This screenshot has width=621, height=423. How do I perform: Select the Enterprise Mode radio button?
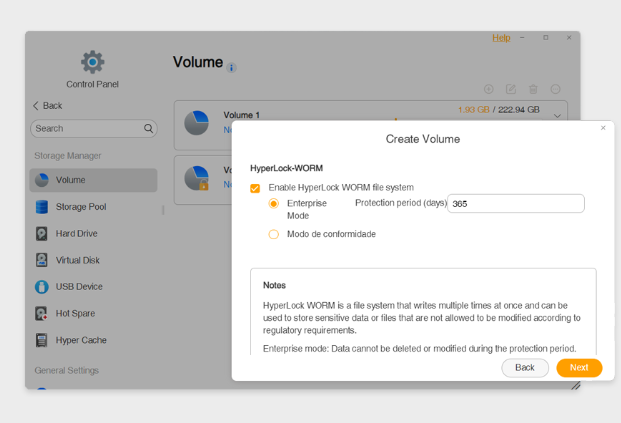pos(273,204)
